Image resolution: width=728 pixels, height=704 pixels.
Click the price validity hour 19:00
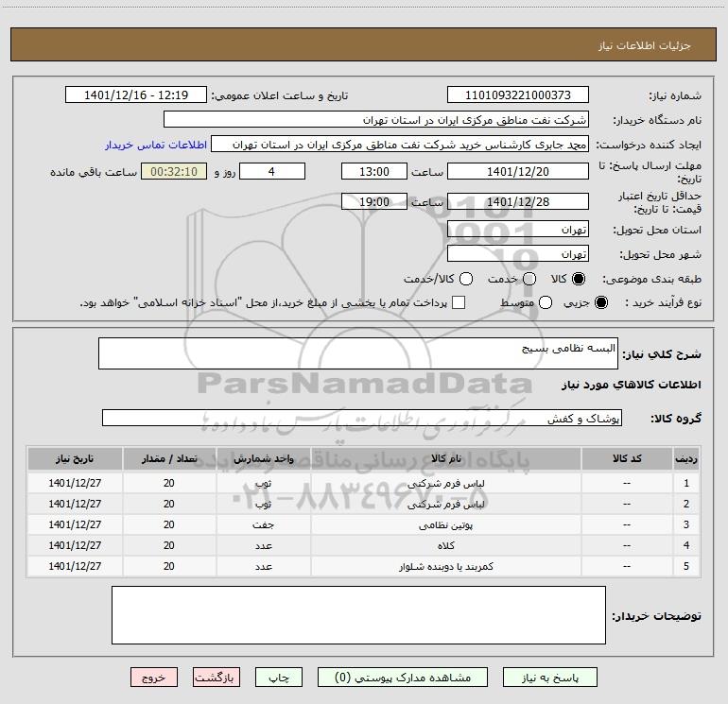click(374, 201)
